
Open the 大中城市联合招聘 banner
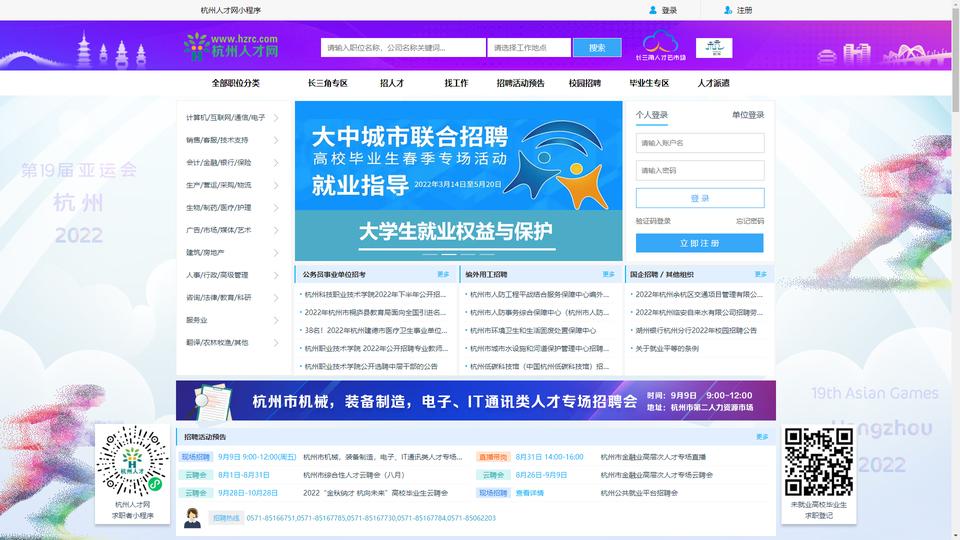click(459, 181)
